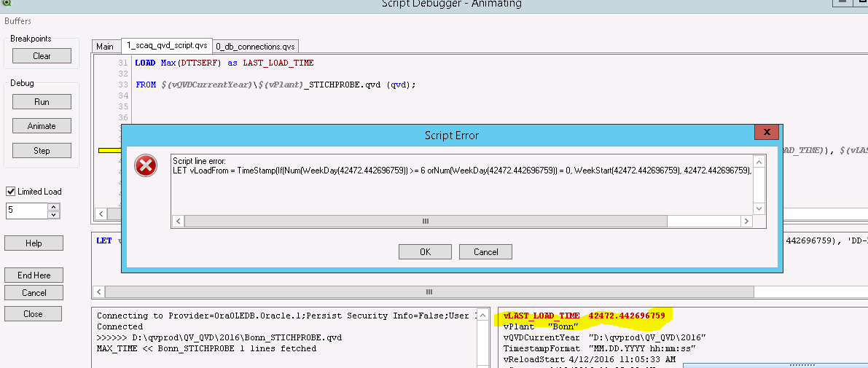Clear all breakpoints
The image size is (868, 368).
[42, 56]
